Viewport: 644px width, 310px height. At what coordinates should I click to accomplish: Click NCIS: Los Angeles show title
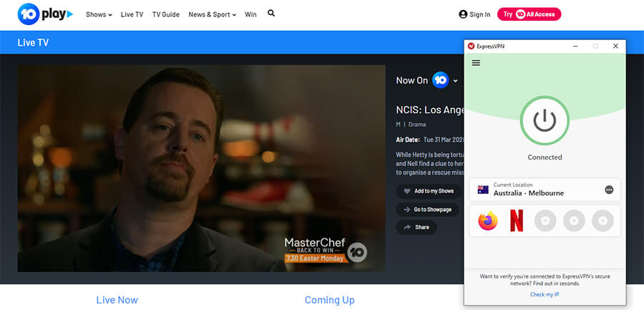pyautogui.click(x=430, y=110)
